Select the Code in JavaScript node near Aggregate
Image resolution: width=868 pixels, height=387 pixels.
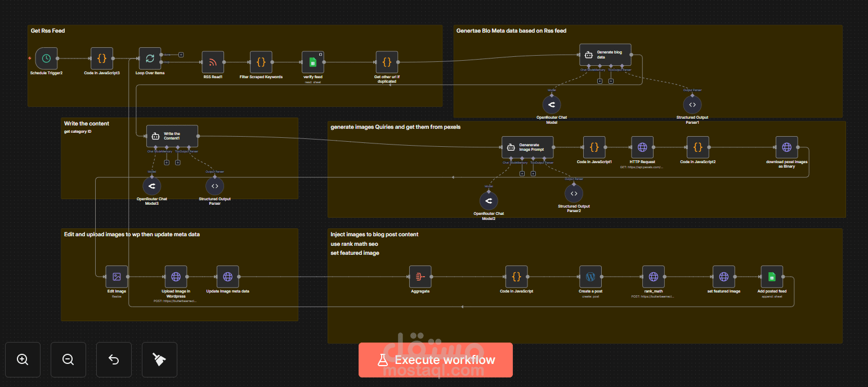point(516,277)
